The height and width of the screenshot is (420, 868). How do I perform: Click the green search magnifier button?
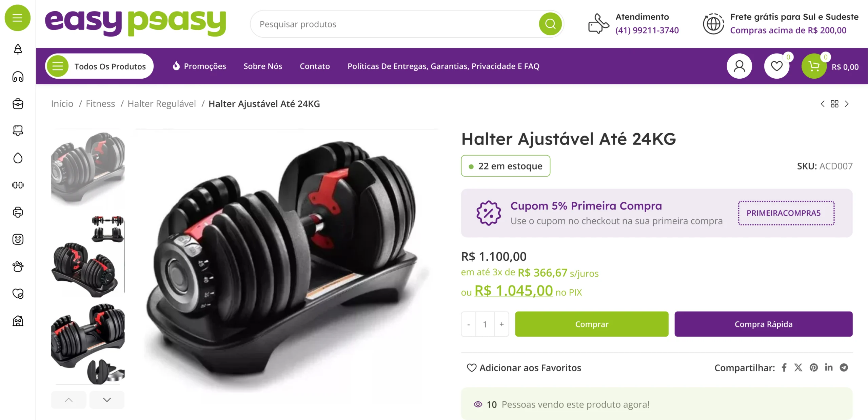pyautogui.click(x=550, y=24)
